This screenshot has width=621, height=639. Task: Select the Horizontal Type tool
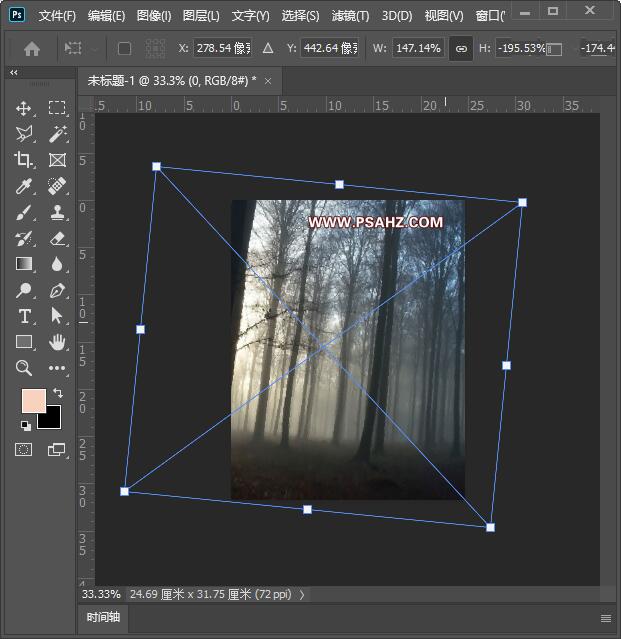[24, 316]
